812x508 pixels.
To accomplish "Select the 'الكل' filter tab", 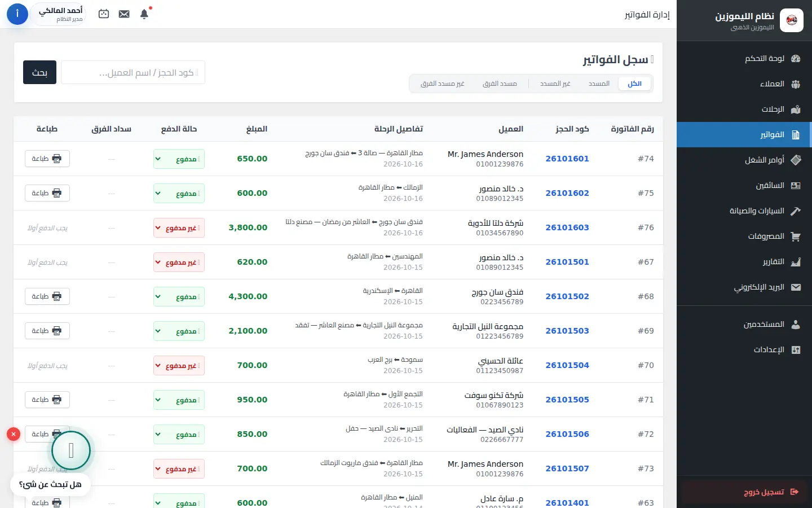I will pos(634,84).
